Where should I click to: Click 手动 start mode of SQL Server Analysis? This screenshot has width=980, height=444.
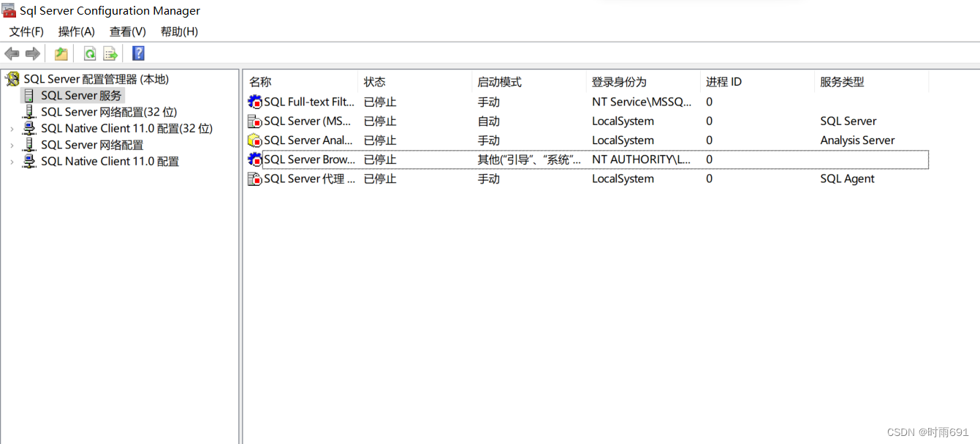pyautogui.click(x=489, y=140)
